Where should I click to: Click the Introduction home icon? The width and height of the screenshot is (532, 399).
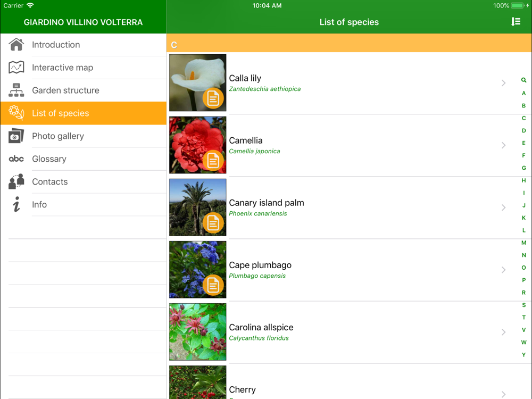point(16,45)
